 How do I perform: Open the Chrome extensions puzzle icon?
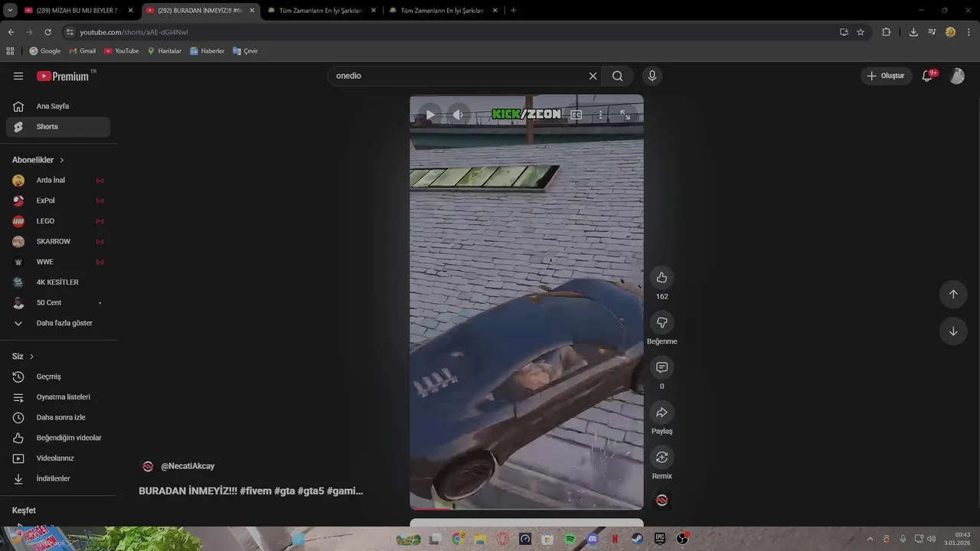887,32
